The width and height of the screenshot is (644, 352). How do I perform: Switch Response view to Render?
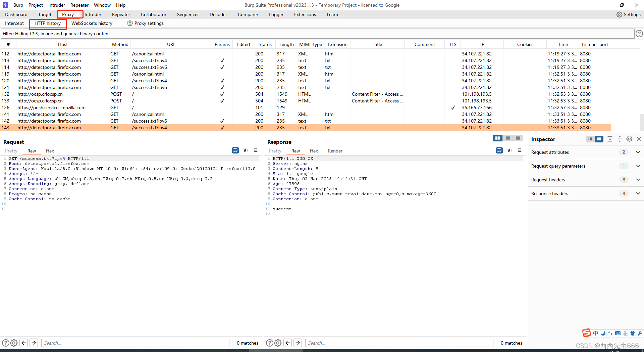pyautogui.click(x=335, y=151)
